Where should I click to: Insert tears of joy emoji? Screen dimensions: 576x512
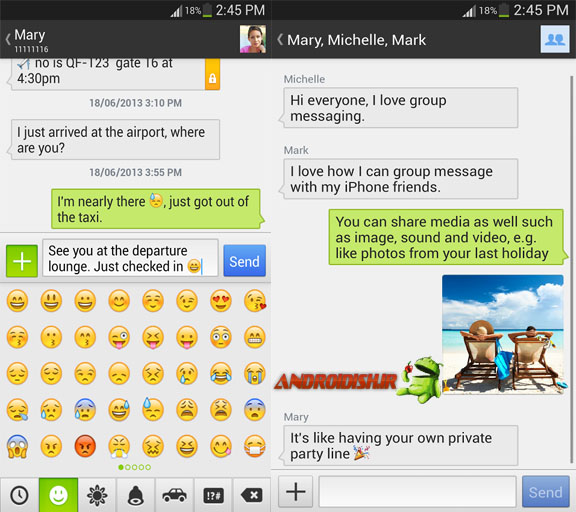tap(221, 373)
